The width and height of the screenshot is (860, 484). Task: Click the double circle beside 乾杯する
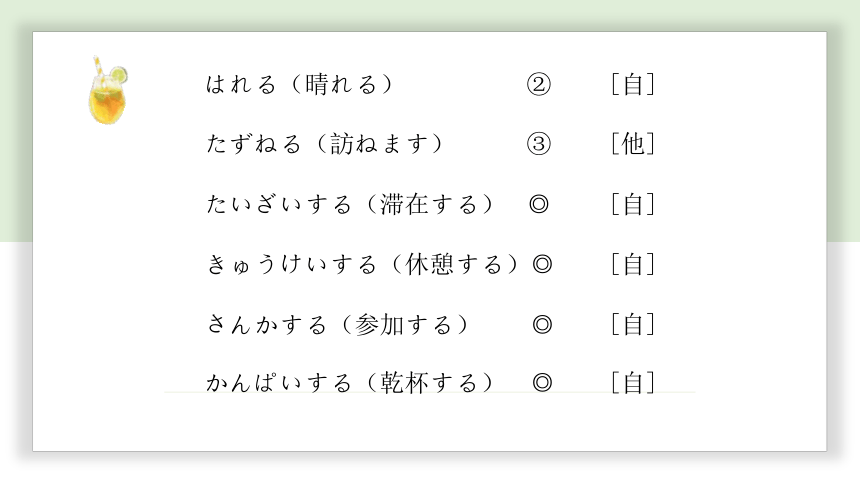[542, 382]
